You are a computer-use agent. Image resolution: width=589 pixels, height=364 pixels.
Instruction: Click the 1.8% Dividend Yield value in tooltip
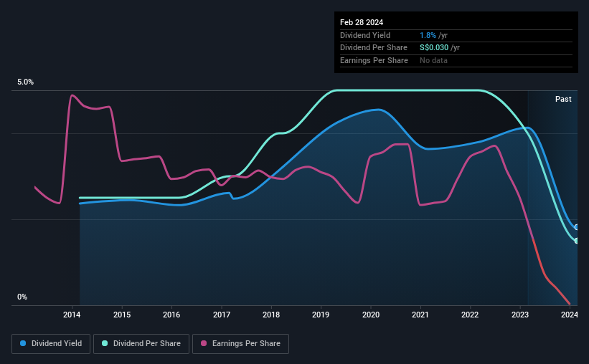pyautogui.click(x=428, y=35)
